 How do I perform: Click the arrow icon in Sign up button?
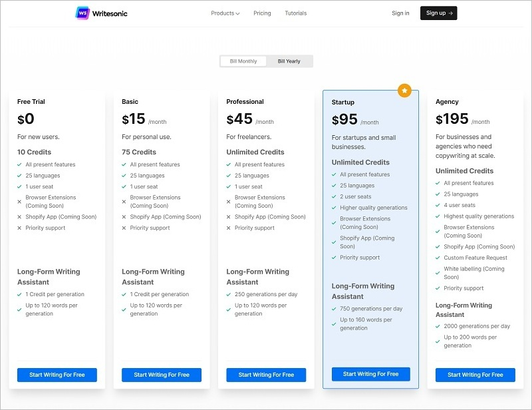coord(451,13)
